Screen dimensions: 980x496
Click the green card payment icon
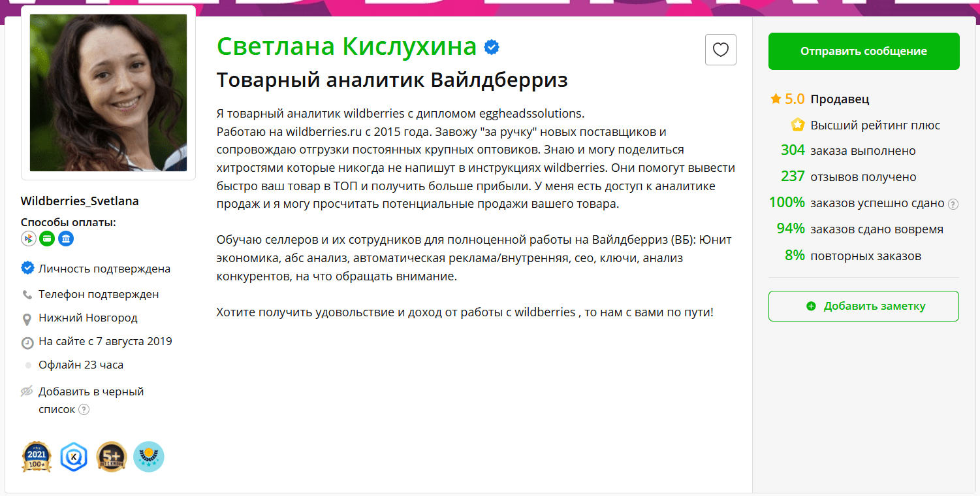46,239
